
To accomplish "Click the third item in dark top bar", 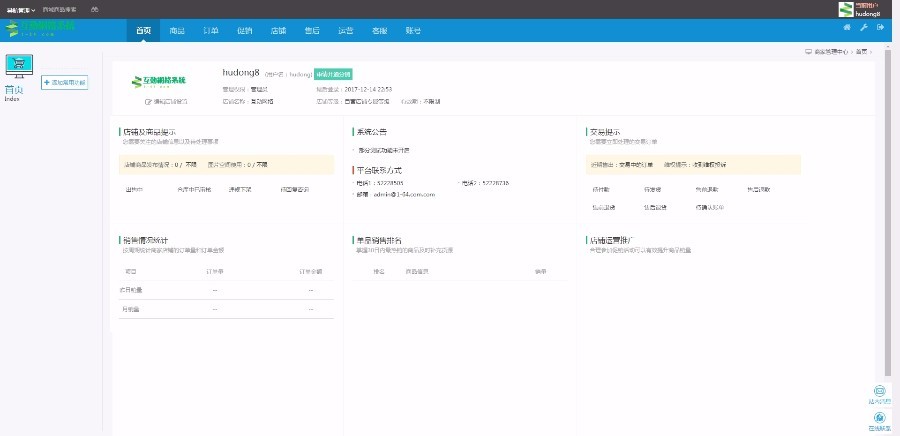I will (x=95, y=10).
